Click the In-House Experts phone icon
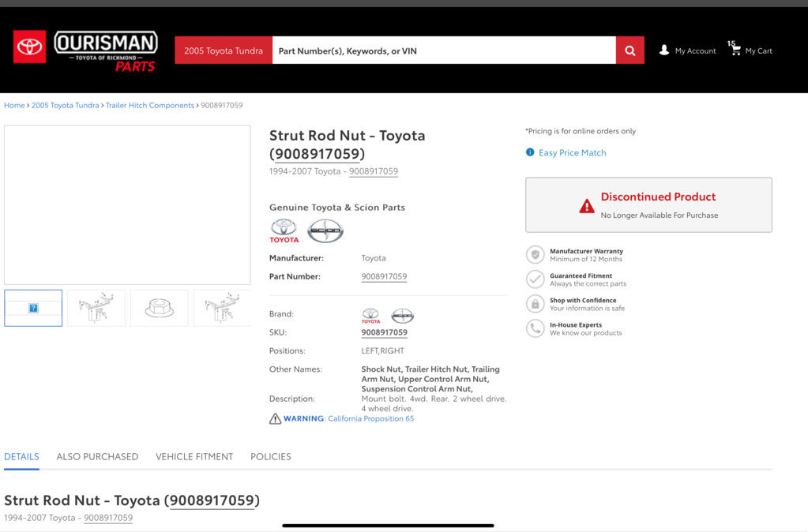This screenshot has width=808, height=532. 536,328
